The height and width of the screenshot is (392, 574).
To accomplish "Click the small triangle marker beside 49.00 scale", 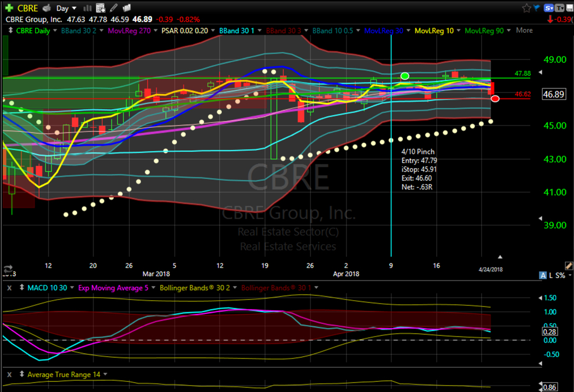I will [x=541, y=73].
